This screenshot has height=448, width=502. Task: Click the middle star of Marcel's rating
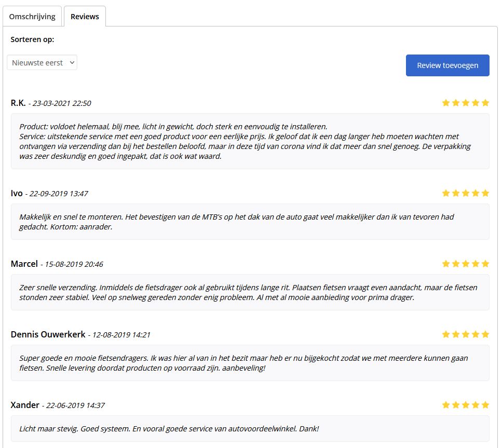pos(466,264)
